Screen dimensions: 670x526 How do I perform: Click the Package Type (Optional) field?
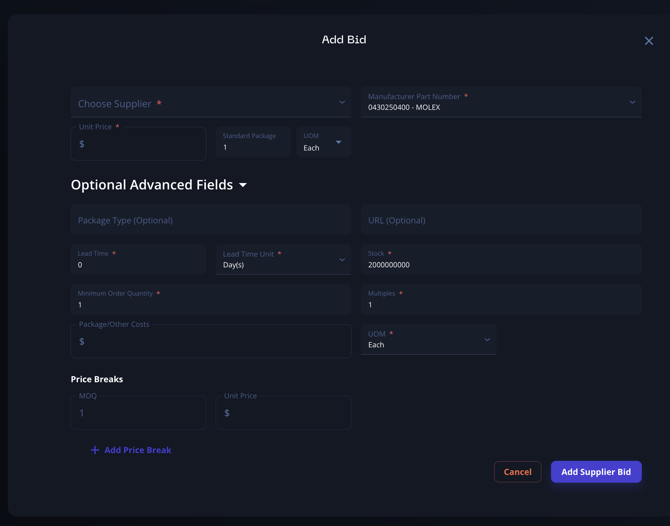[210, 220]
